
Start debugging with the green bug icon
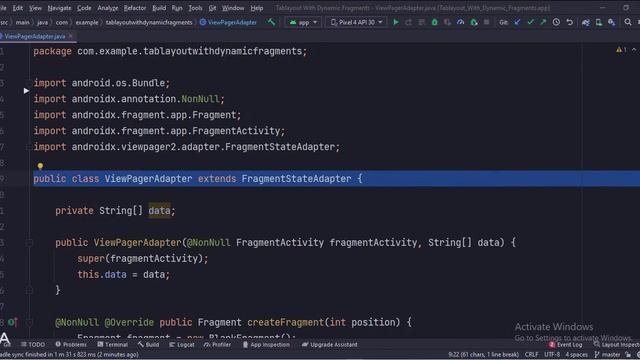coord(434,22)
